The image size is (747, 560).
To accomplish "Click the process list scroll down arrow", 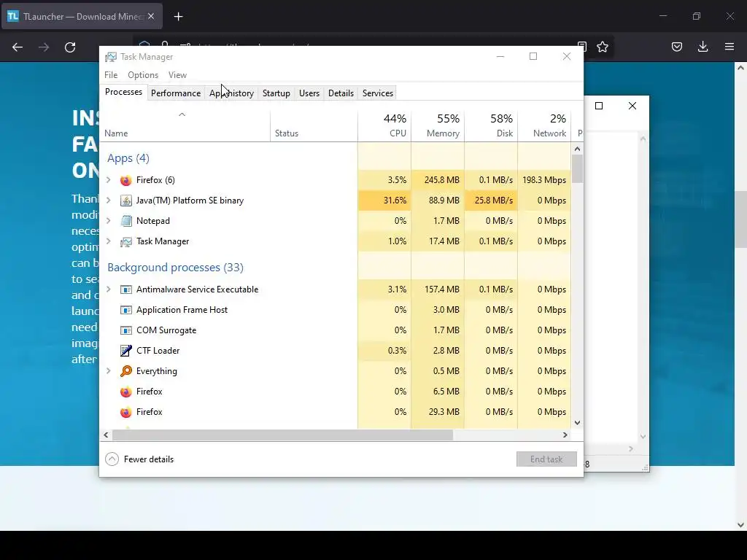I will click(578, 423).
